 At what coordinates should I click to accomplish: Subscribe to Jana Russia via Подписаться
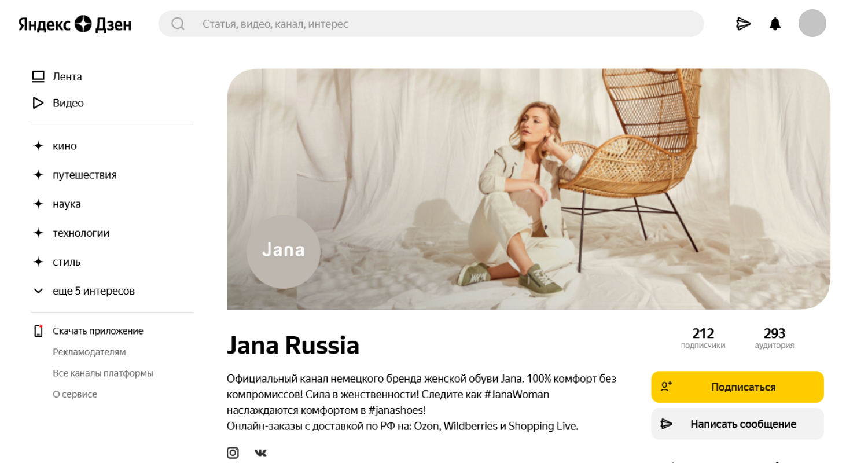737,387
